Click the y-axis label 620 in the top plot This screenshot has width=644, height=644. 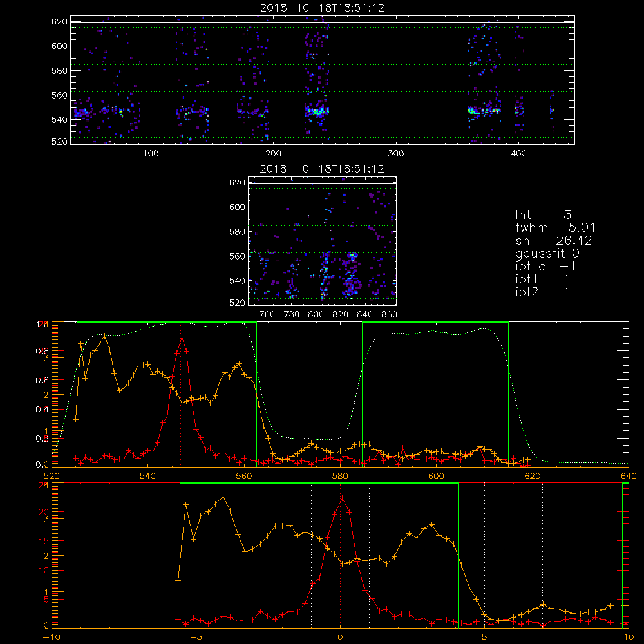(x=59, y=21)
